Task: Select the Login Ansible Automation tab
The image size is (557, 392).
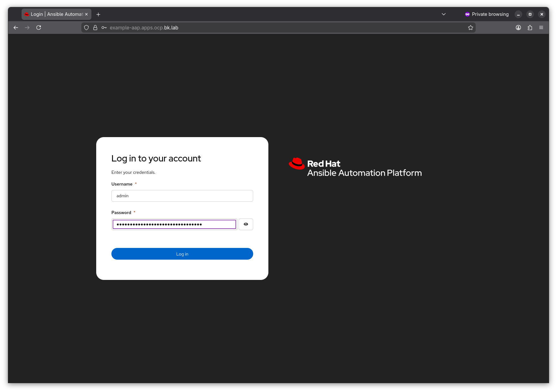Action: (x=54, y=14)
